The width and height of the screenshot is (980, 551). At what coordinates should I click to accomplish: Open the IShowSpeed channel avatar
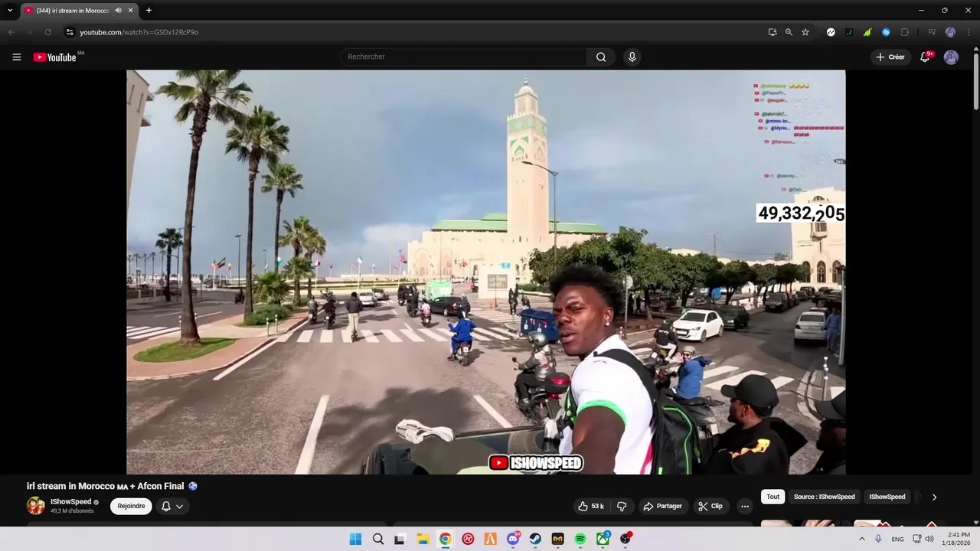click(x=36, y=506)
